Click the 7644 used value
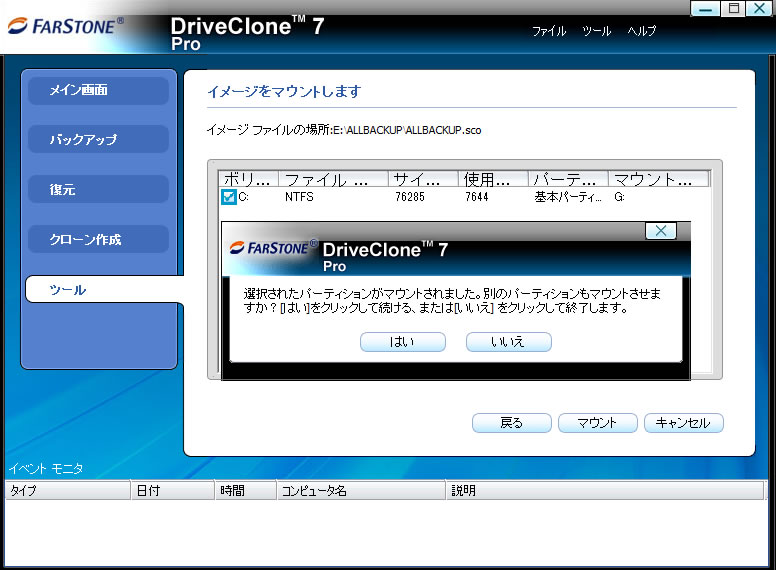Image resolution: width=776 pixels, height=570 pixels. coord(477,197)
